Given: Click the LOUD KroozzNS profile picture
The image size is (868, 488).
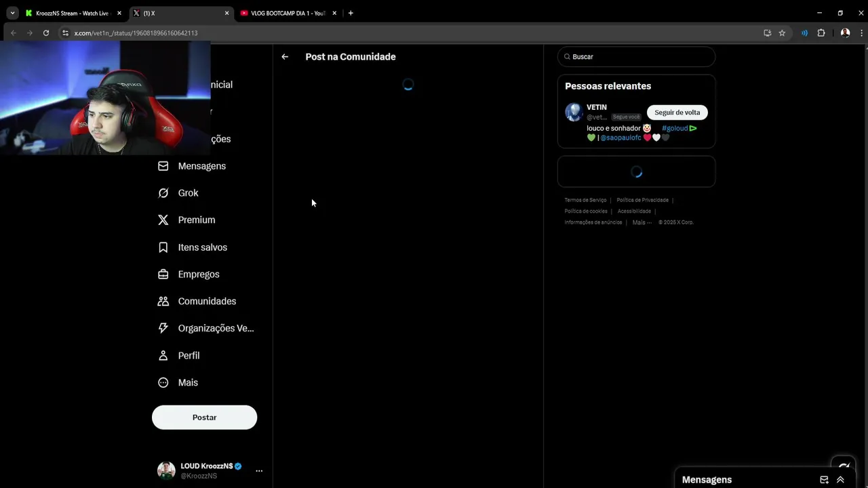Looking at the screenshot, I should tap(166, 470).
